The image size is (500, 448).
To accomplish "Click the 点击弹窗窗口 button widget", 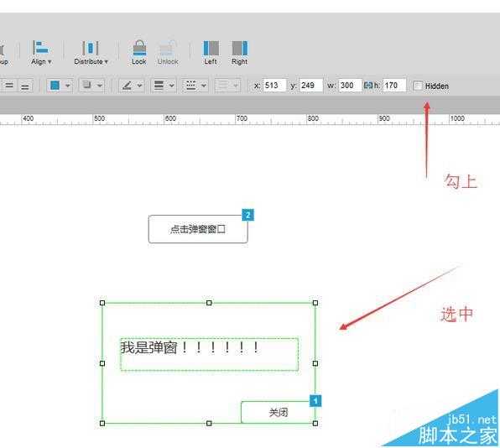I will point(198,229).
